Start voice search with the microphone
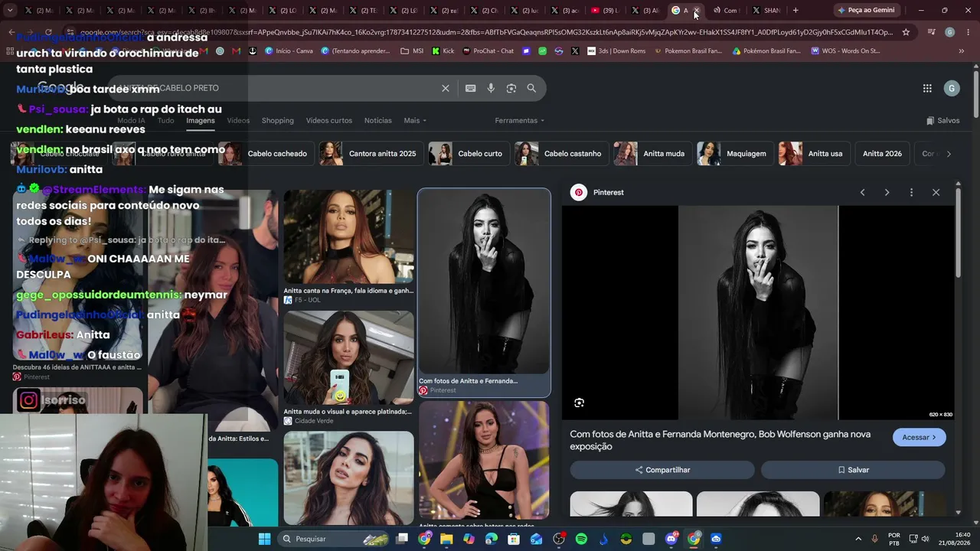This screenshot has height=551, width=980. [491, 88]
